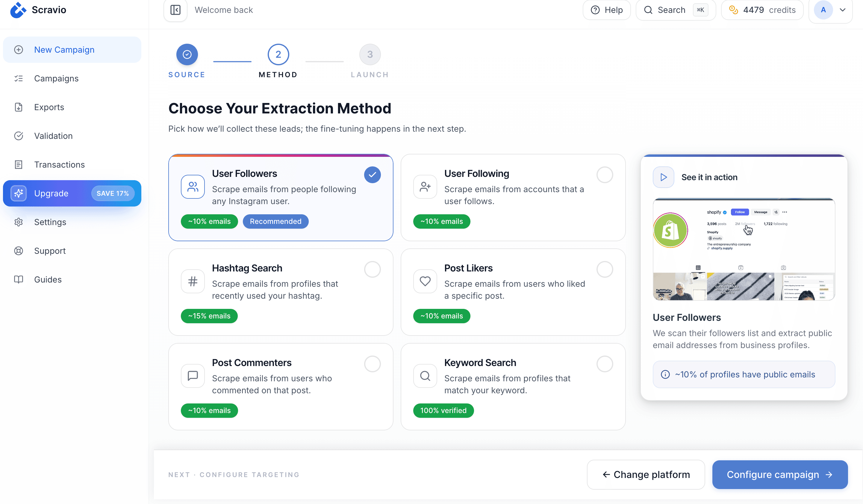Go back to the Source step

[187, 54]
